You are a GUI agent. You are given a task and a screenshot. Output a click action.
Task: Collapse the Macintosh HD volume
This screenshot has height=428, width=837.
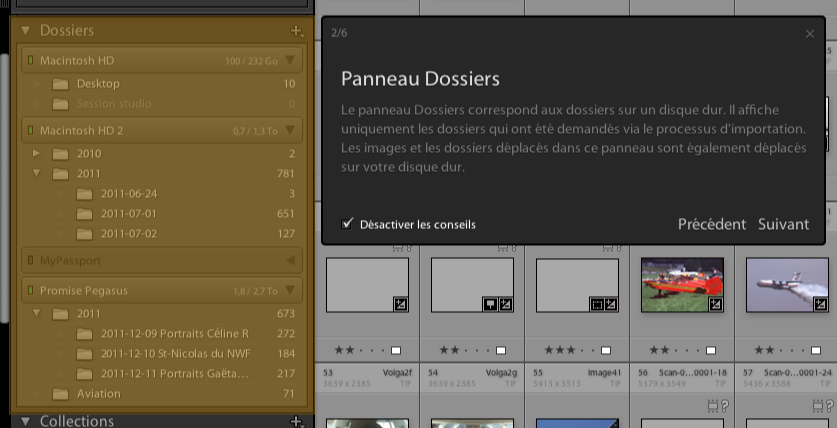290,60
